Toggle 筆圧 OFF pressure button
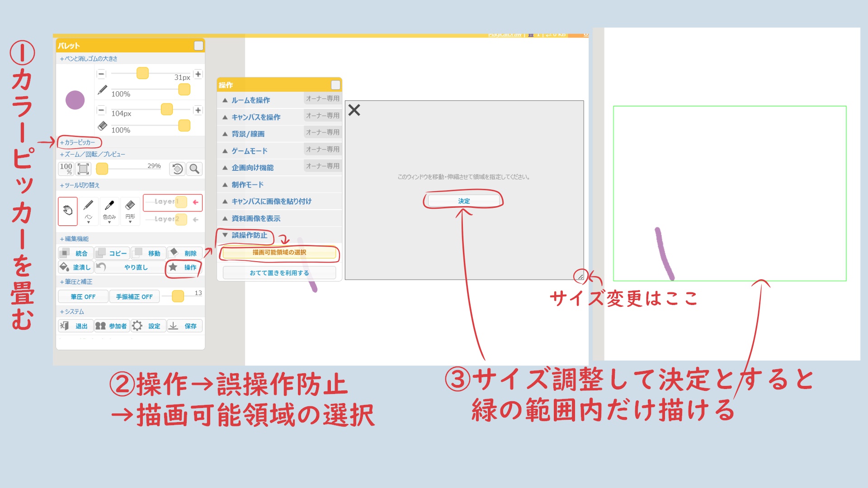The height and width of the screenshot is (488, 868). click(x=83, y=296)
